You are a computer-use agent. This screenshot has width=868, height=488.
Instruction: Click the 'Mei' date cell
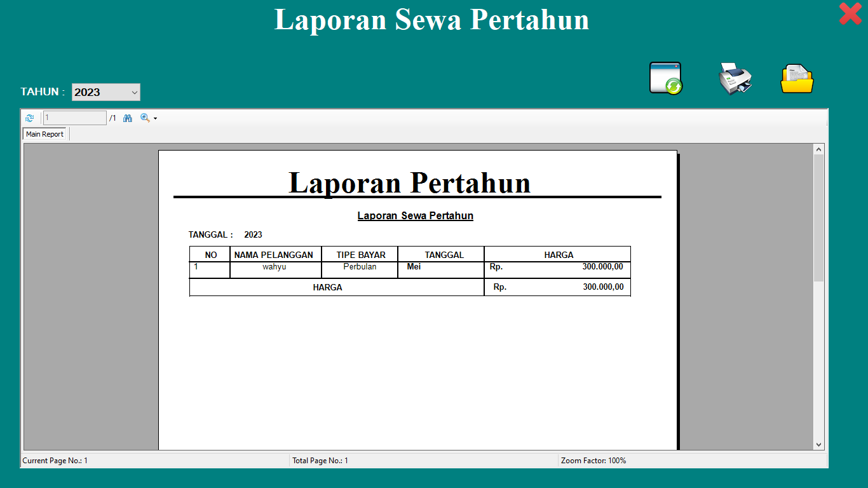[414, 267]
